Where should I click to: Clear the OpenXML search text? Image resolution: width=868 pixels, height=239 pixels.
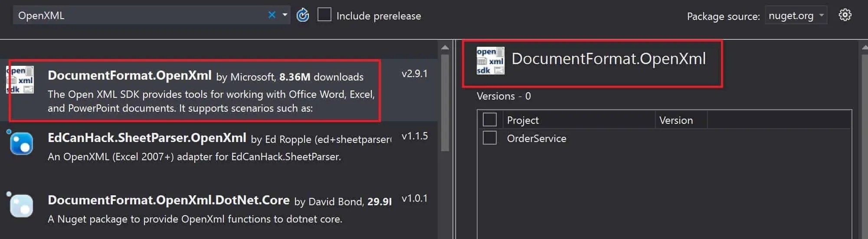(272, 15)
